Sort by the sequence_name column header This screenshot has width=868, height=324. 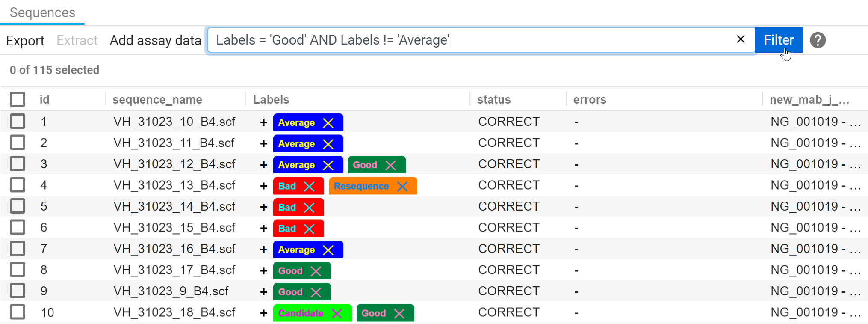[x=157, y=99]
